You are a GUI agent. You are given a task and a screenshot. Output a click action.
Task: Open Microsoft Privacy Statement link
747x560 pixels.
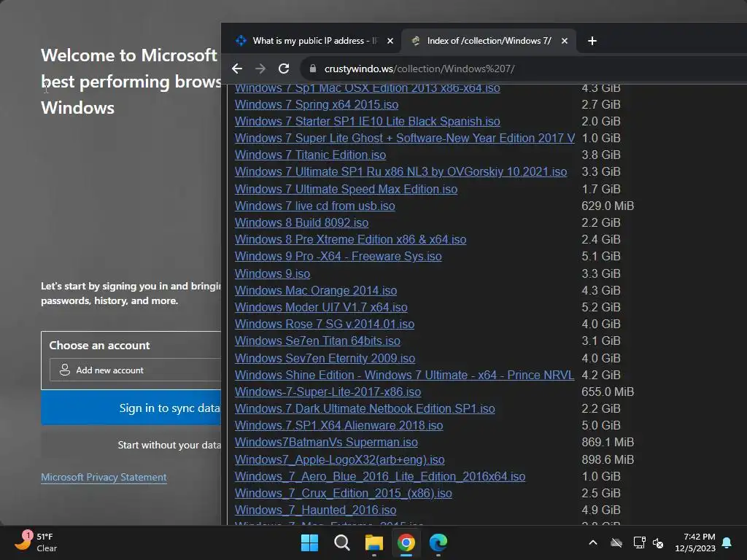(x=104, y=477)
